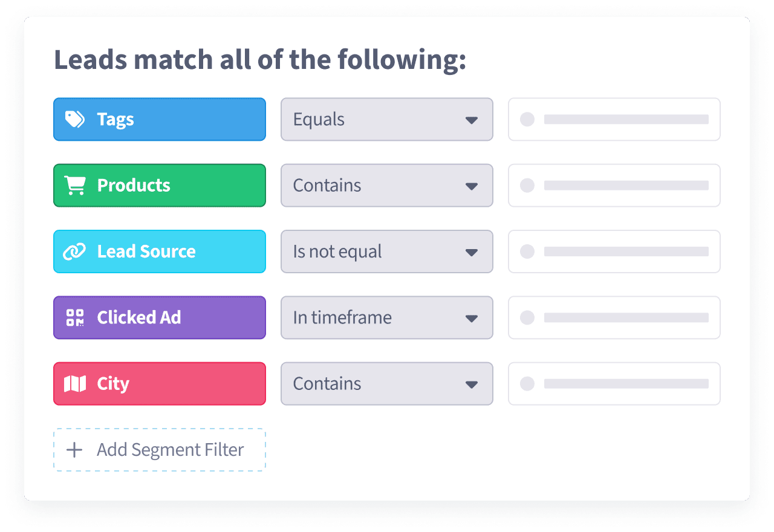Click the value field for Tags row
The height and width of the screenshot is (532, 774).
[x=614, y=120]
